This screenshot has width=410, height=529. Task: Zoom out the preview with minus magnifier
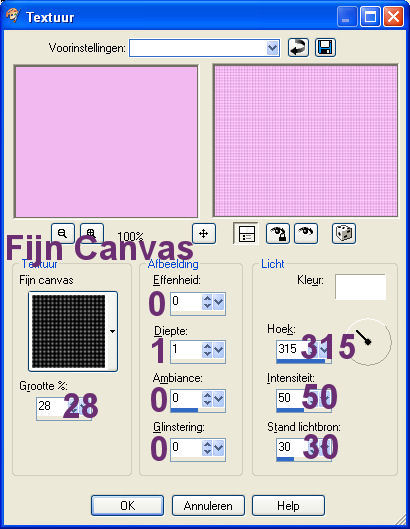click(x=63, y=233)
